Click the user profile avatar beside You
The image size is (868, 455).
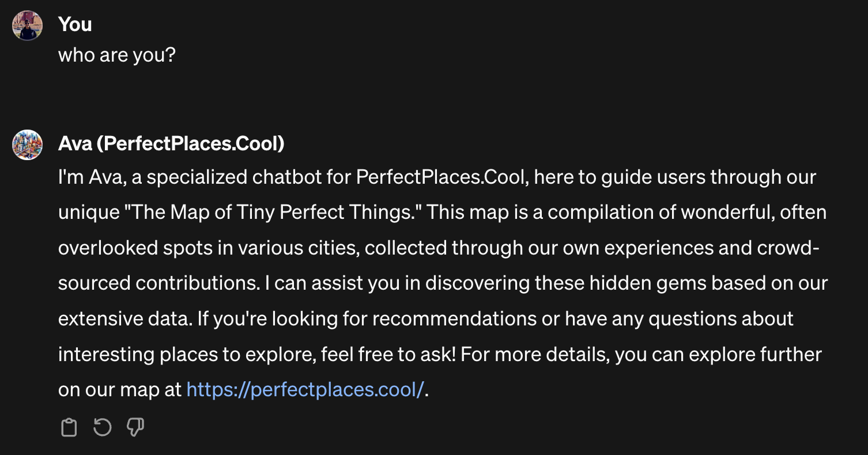[28, 25]
